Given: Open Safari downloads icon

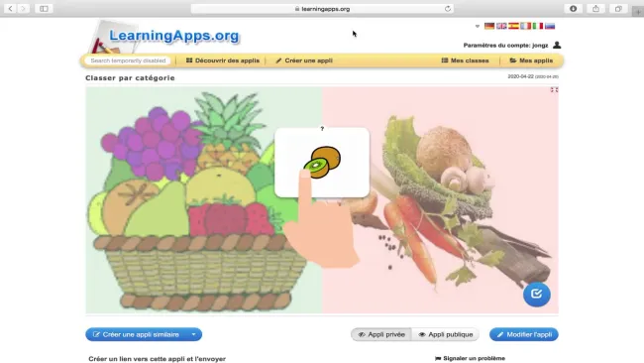Looking at the screenshot, I should click(x=573, y=9).
